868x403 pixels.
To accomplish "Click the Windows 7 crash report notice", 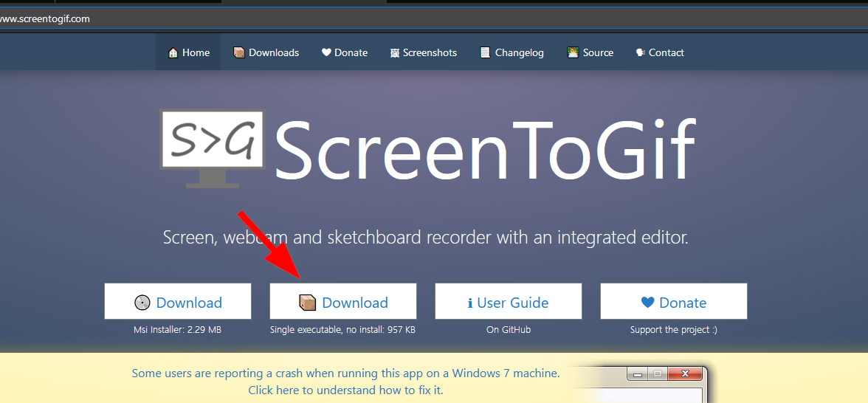I will coord(346,373).
